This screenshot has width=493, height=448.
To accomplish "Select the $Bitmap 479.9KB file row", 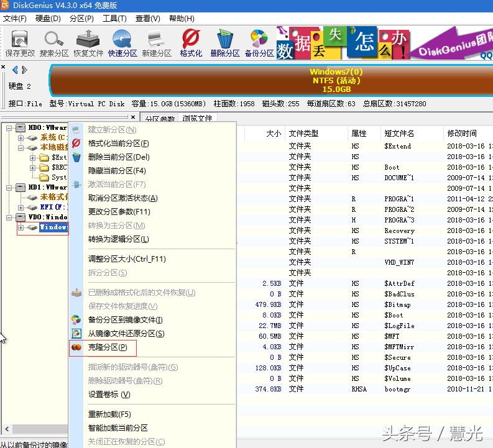I will point(365,304).
